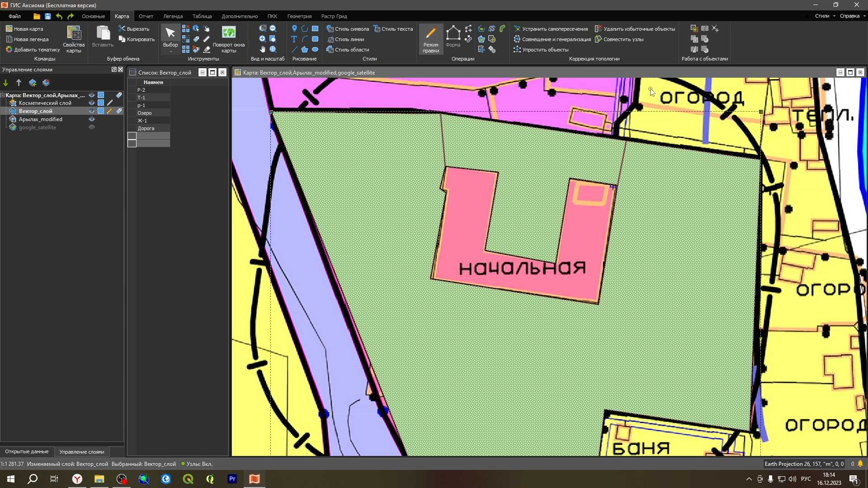The image size is (868, 488).
Task: Toggle editing for Косметический слой
Action: click(110, 103)
